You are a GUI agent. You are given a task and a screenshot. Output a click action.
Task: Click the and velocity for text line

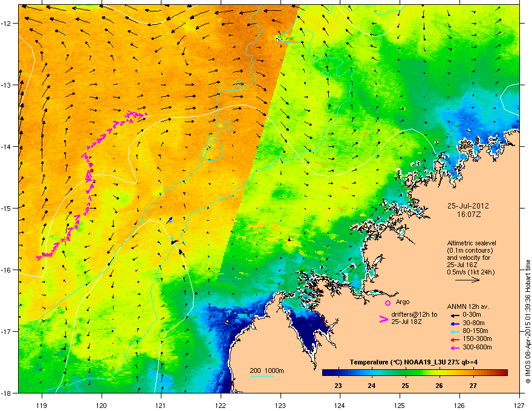[469, 257]
